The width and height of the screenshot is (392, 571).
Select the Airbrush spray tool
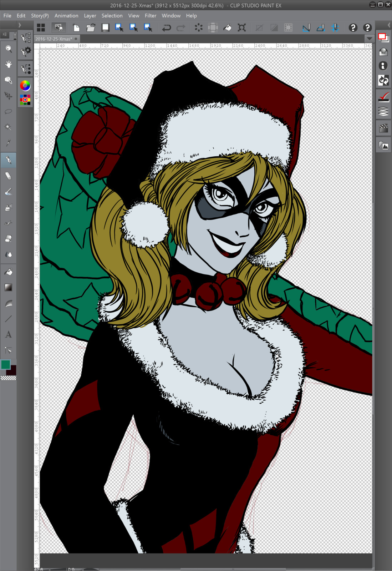[9, 207]
